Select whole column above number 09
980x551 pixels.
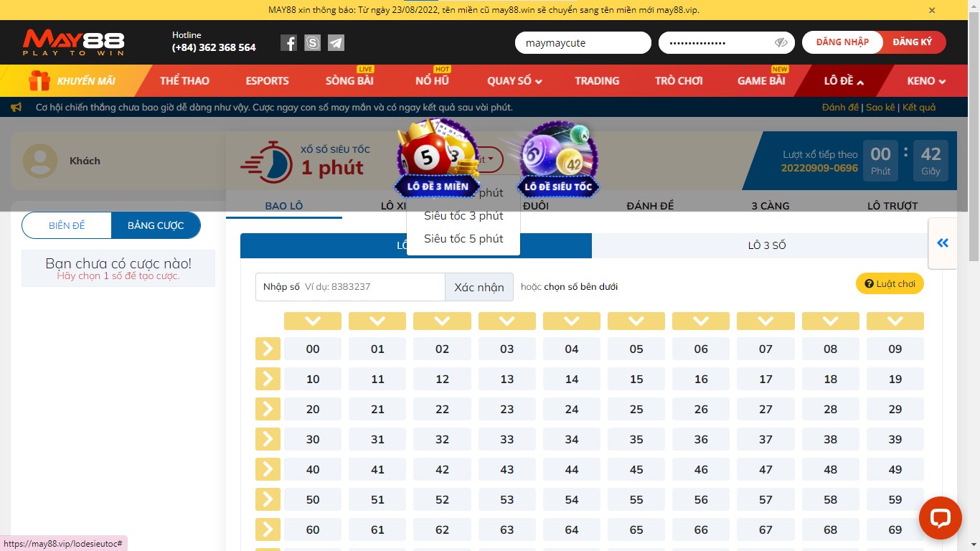[895, 321]
